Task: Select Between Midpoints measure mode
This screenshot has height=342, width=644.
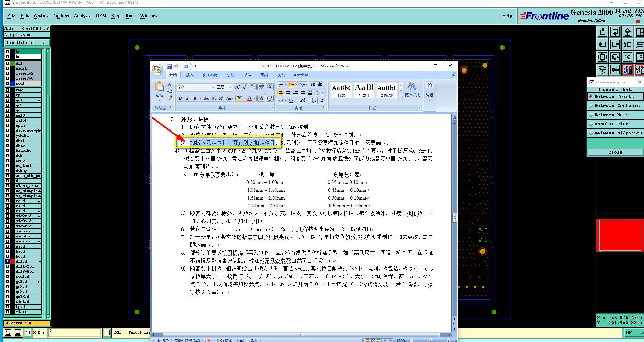Action: point(615,133)
